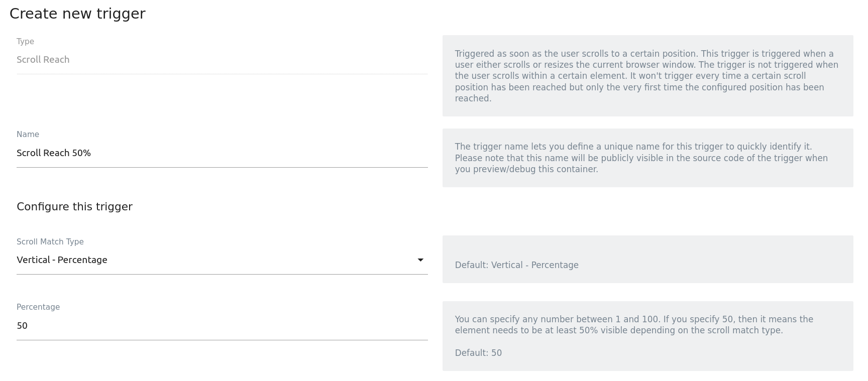
Task: Click the 'Configure this trigger' section heading
Action: 74,207
